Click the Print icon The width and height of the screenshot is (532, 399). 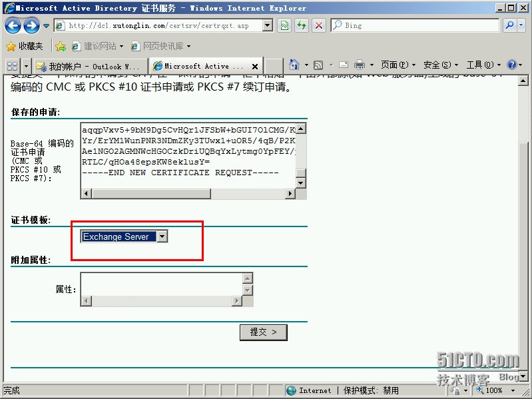[360, 65]
